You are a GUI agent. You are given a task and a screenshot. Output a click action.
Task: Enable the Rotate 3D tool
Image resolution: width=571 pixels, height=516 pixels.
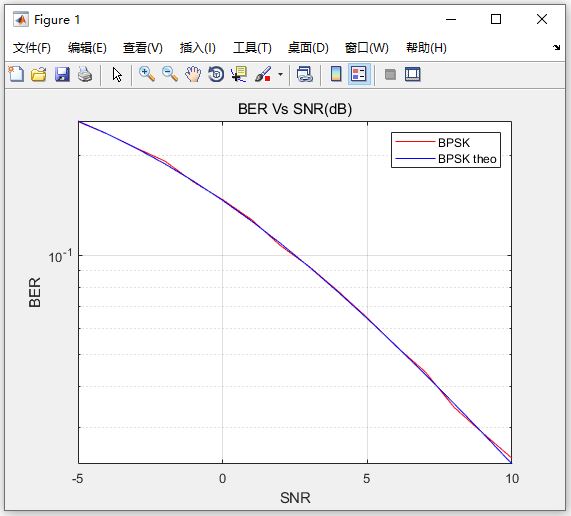216,74
